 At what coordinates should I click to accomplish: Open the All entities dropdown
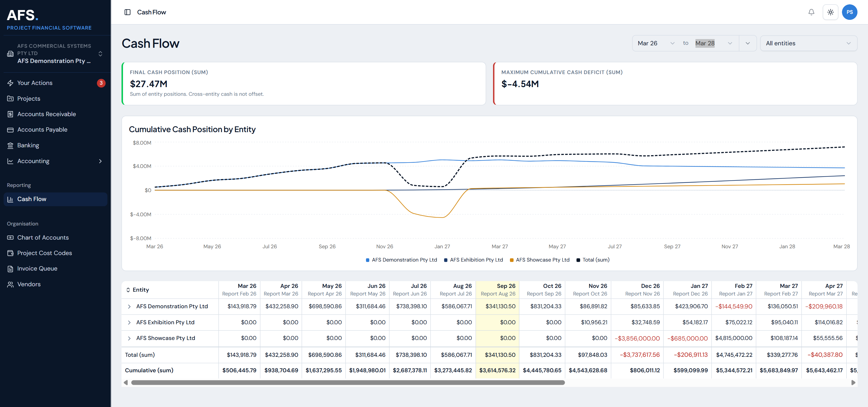(808, 43)
